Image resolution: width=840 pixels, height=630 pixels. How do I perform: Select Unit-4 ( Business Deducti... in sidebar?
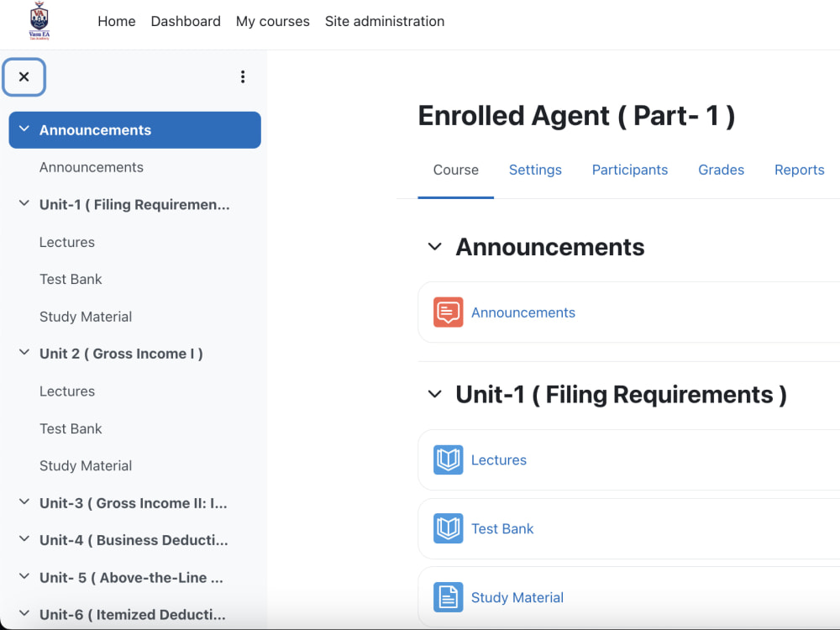coord(134,540)
